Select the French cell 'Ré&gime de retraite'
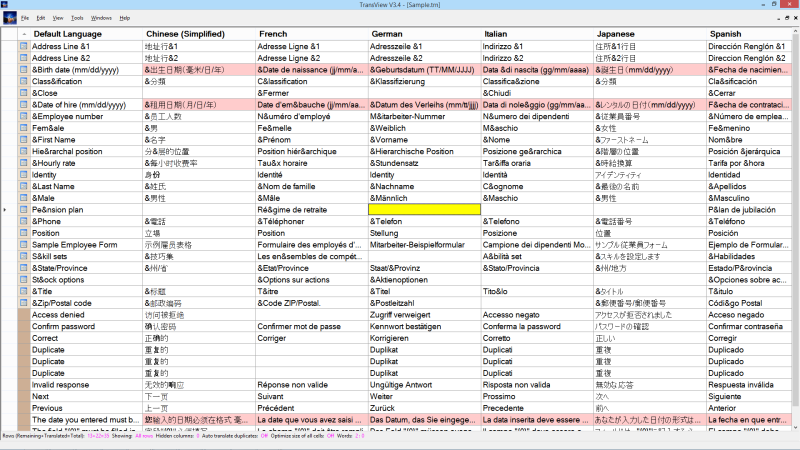This screenshot has height=450, width=800. [x=312, y=210]
